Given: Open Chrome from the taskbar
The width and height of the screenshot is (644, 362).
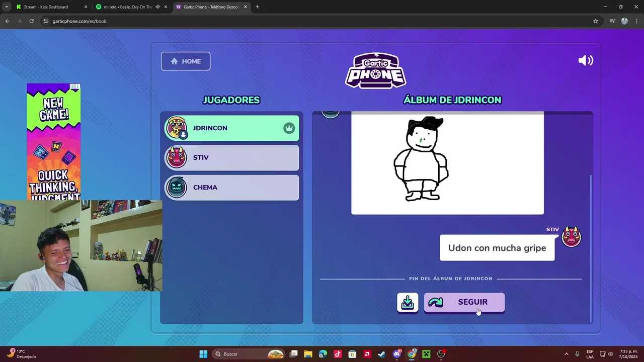Looking at the screenshot, I should (412, 354).
